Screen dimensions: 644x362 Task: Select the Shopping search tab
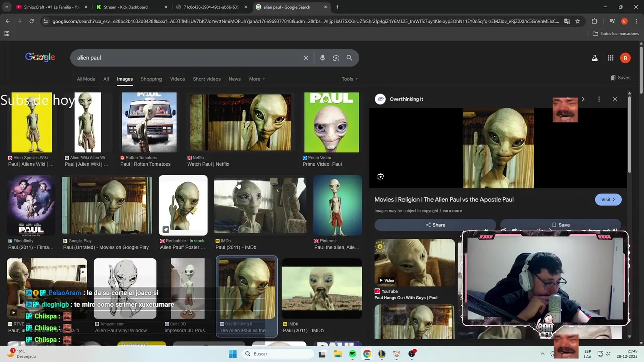point(151,79)
